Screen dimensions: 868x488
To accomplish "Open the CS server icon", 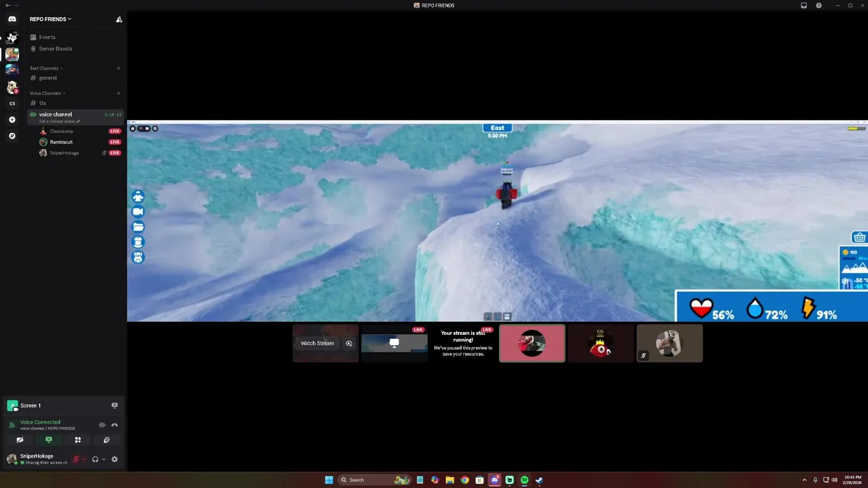I will (x=12, y=104).
